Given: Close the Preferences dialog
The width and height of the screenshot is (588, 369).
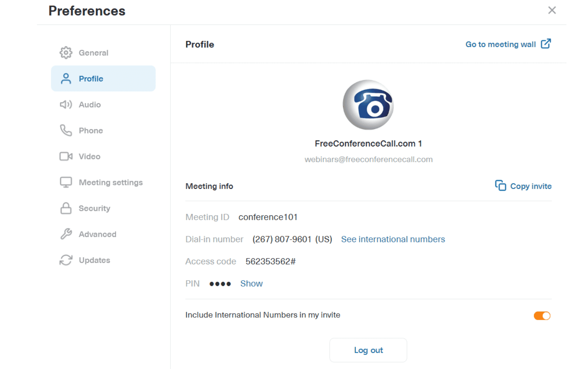Looking at the screenshot, I should (x=552, y=10).
